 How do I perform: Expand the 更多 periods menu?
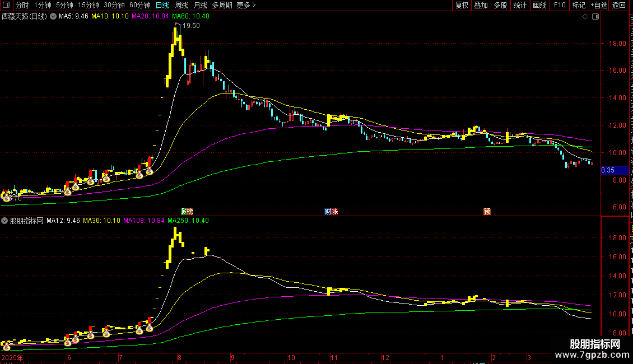pos(246,5)
